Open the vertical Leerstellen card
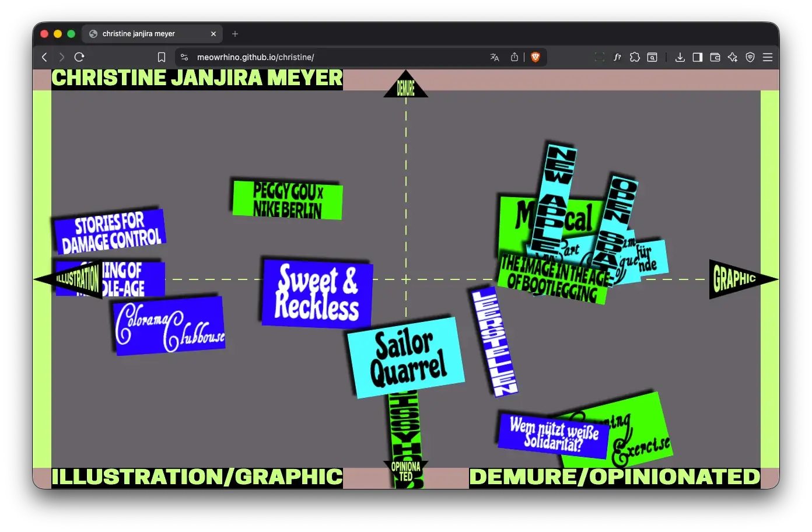The image size is (812, 532). click(x=494, y=342)
